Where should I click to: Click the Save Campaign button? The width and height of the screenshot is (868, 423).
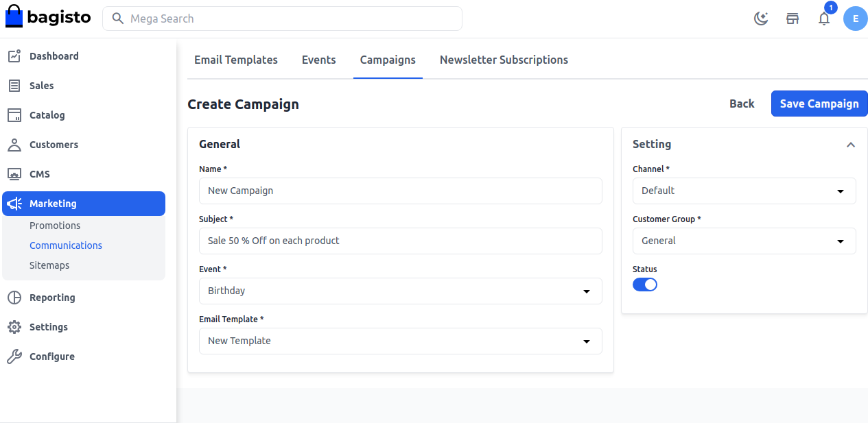point(819,103)
